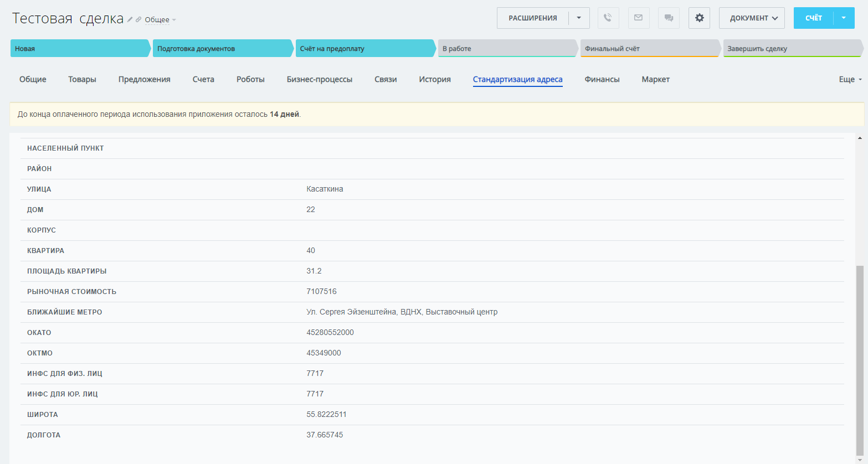Viewport: 868px width, 464px height.
Task: Open the Документ dropdown menu
Action: pyautogui.click(x=752, y=18)
